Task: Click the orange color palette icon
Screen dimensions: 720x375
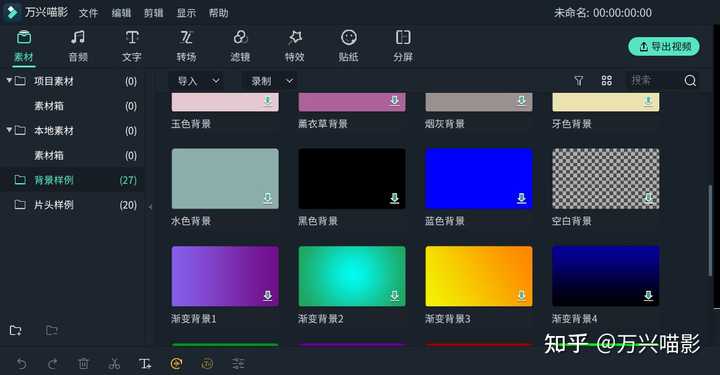Action: pyautogui.click(x=207, y=364)
